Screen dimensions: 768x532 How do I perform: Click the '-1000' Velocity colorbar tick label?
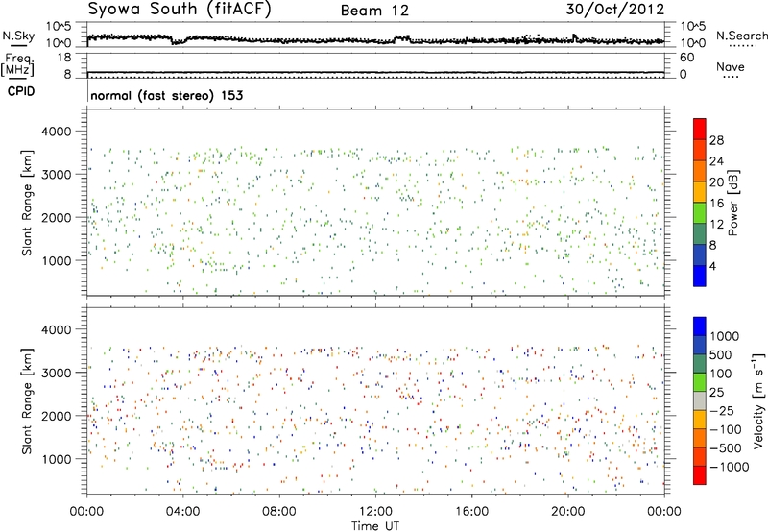[x=729, y=467]
